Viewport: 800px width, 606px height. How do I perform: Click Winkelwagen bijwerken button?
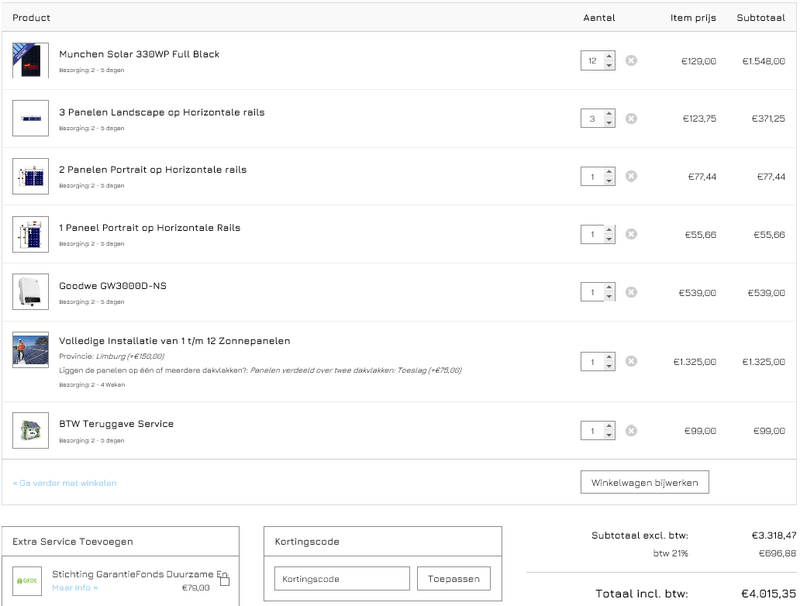pyautogui.click(x=645, y=483)
